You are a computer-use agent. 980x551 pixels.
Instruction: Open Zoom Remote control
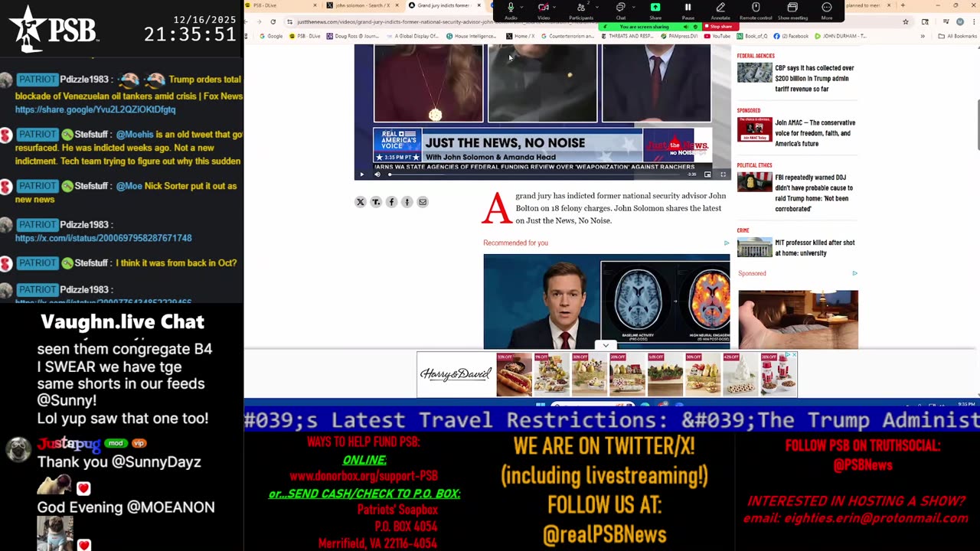[x=756, y=10]
